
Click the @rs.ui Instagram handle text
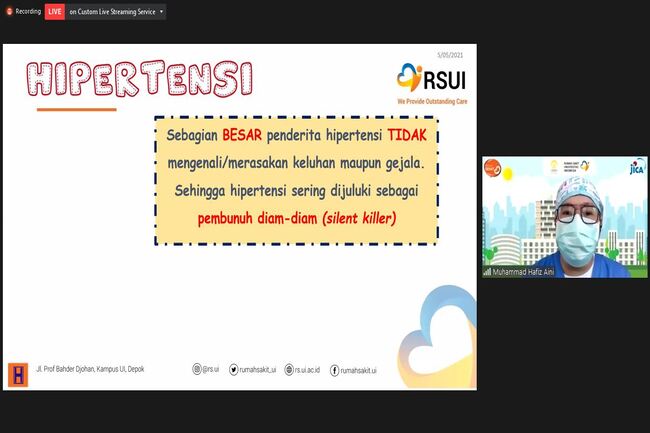point(210,369)
